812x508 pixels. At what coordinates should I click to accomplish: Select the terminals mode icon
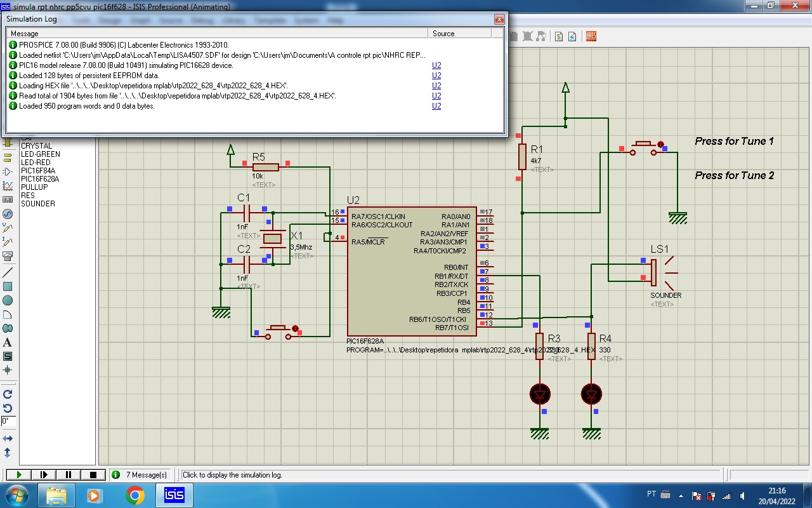[8, 157]
